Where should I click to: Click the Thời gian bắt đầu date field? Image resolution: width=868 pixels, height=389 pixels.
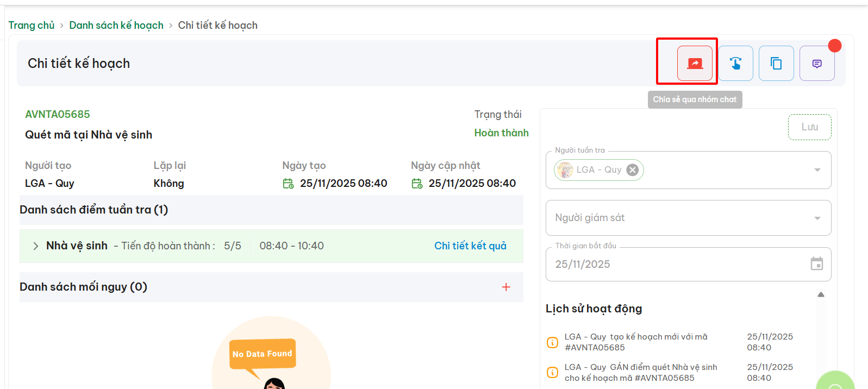click(674, 265)
